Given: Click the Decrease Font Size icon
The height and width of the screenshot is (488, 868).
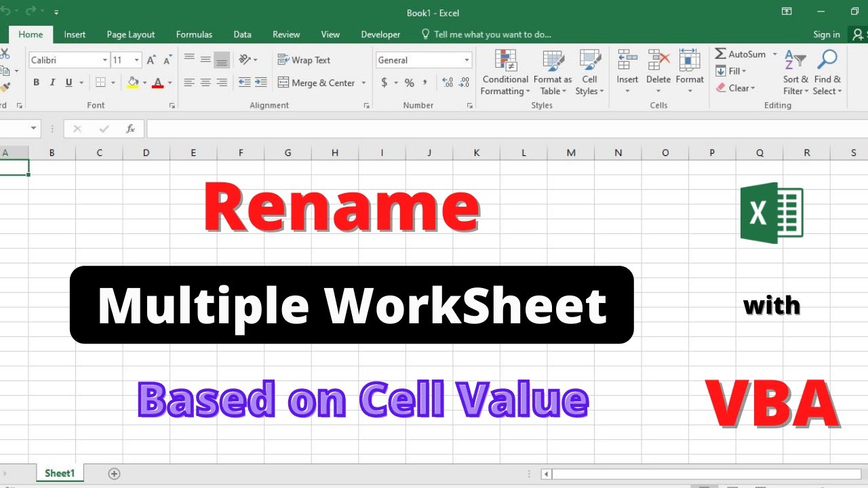Looking at the screenshot, I should [x=167, y=60].
